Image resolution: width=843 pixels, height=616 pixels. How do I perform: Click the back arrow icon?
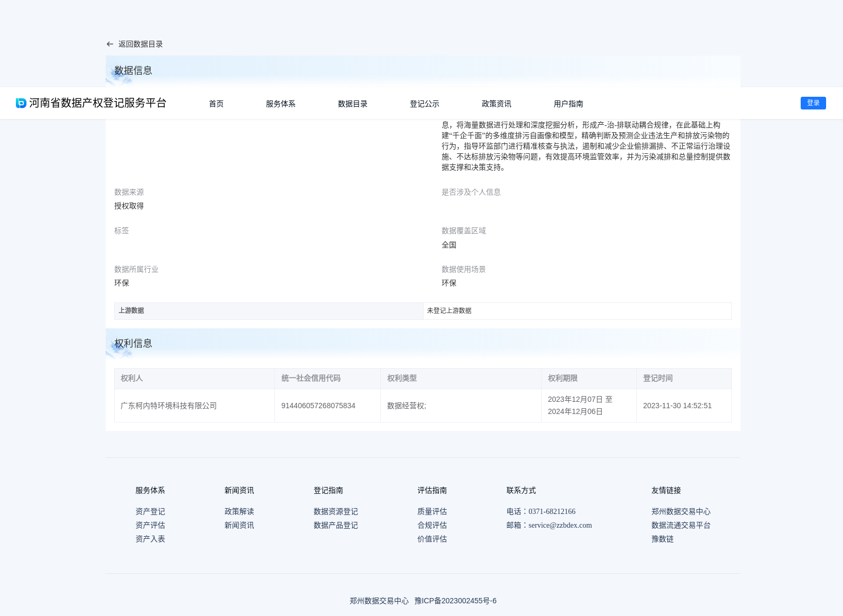[110, 44]
